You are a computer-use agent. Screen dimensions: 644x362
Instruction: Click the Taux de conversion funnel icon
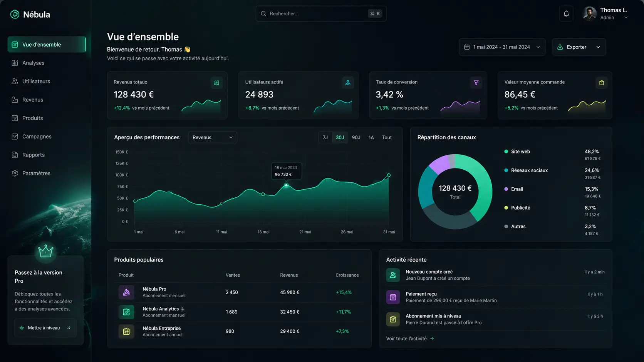tap(476, 83)
